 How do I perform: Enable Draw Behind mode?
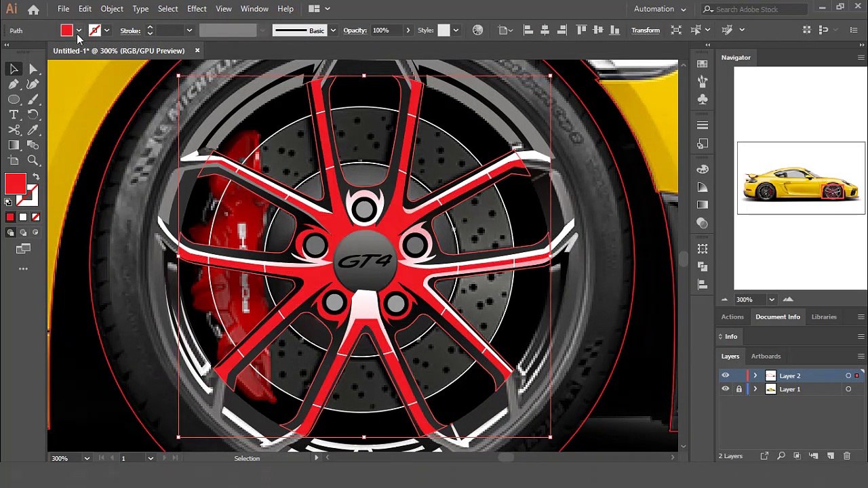(23, 232)
